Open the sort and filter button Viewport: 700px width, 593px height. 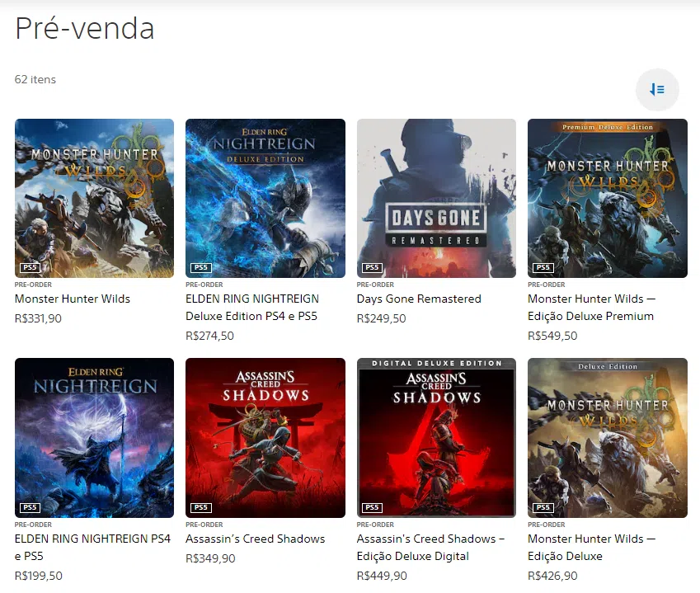[657, 90]
